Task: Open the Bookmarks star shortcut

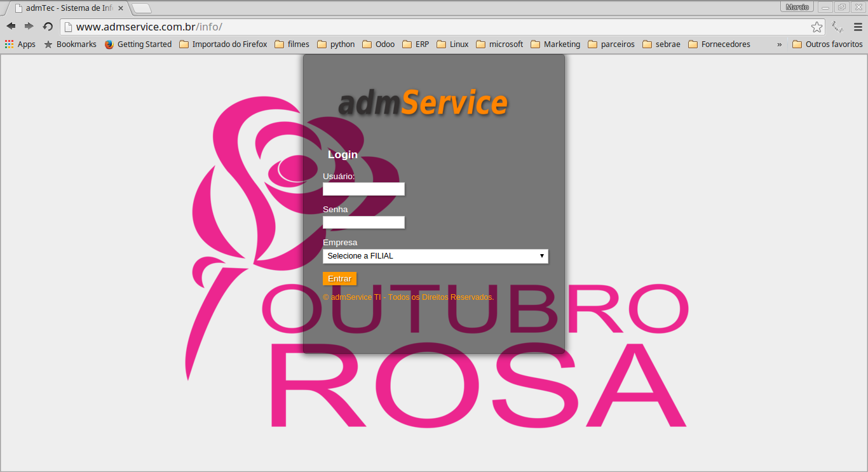Action: 70,44
